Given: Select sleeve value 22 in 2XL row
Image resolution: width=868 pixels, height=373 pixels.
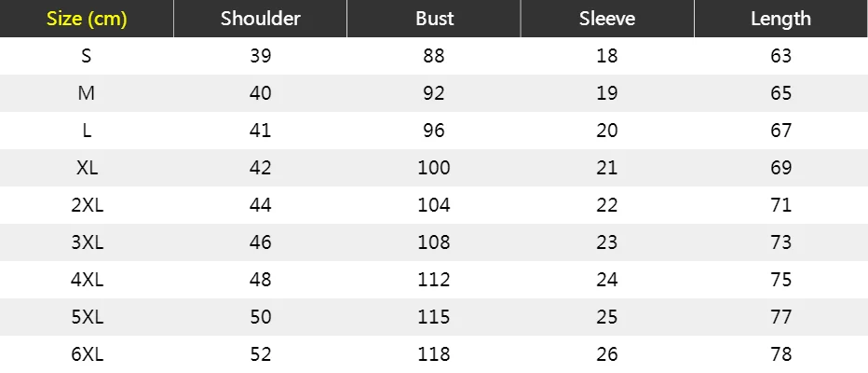Looking at the screenshot, I should point(607,205).
